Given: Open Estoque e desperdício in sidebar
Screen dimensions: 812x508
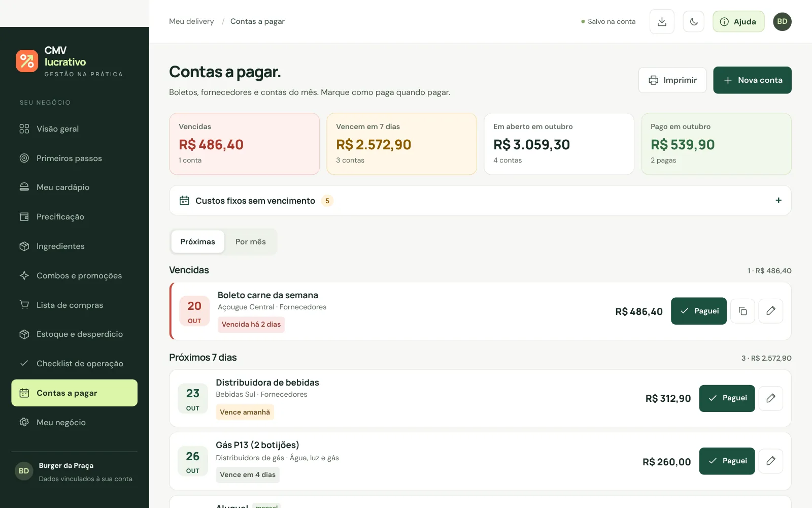Looking at the screenshot, I should point(74,334).
